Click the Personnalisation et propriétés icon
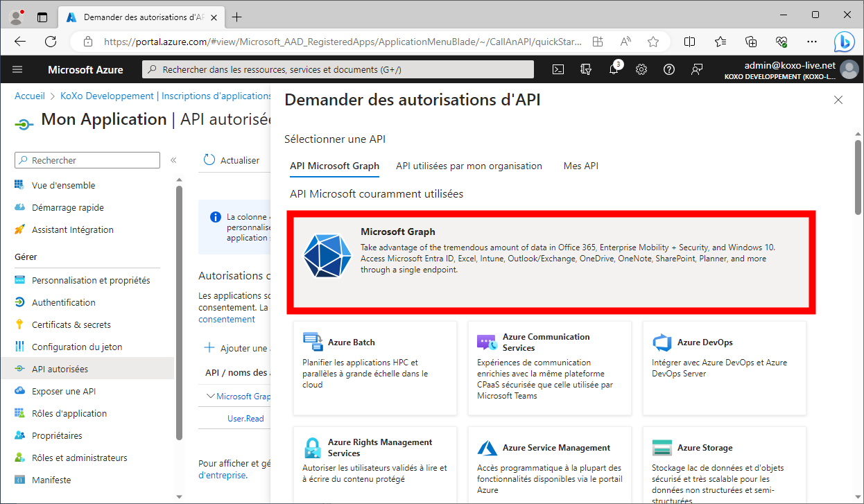The width and height of the screenshot is (864, 504). click(19, 280)
